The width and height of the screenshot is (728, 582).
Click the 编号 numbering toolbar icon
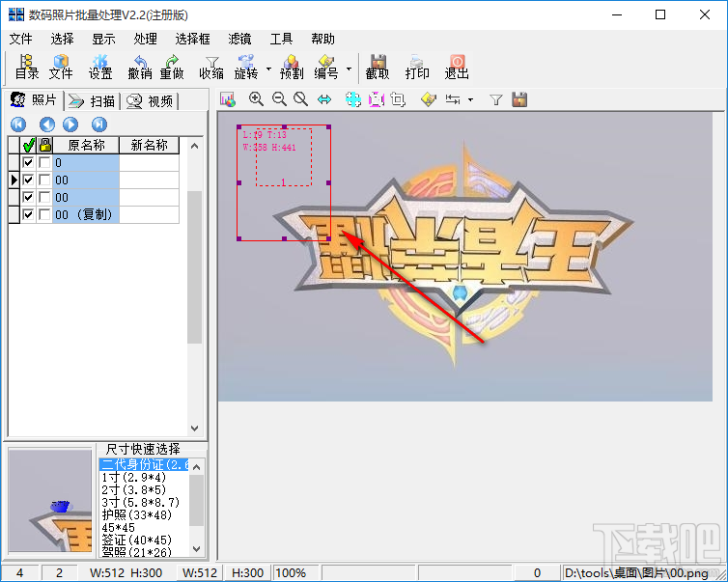click(326, 67)
